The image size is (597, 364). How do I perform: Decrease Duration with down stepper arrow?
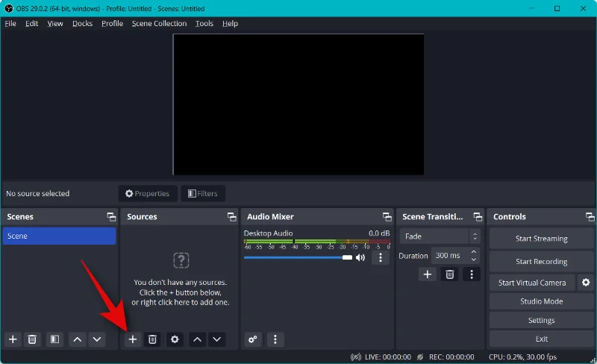(x=474, y=260)
